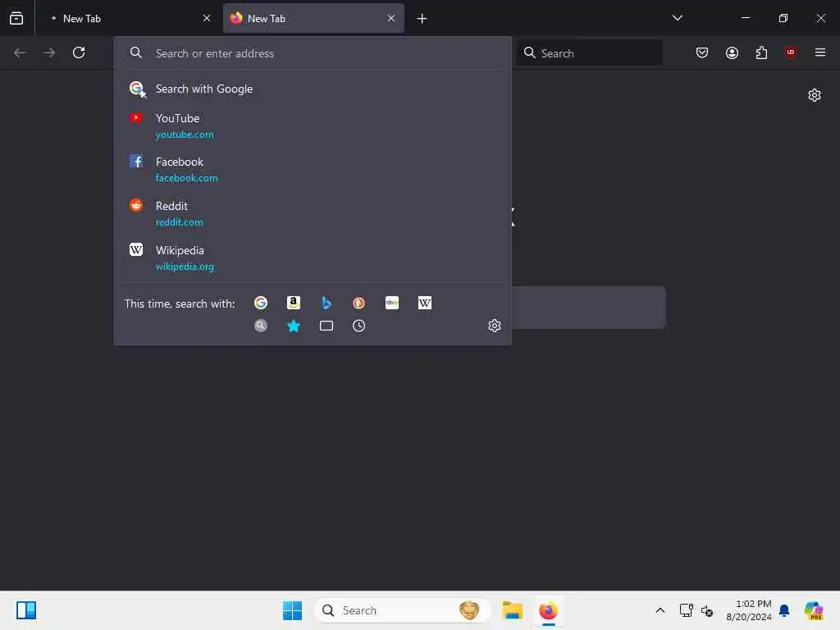Go back one page

tap(20, 52)
